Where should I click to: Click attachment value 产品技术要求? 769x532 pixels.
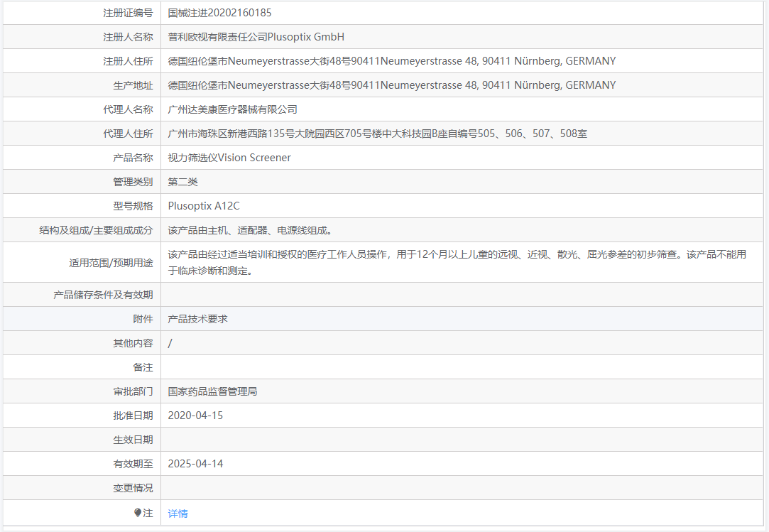(x=197, y=319)
